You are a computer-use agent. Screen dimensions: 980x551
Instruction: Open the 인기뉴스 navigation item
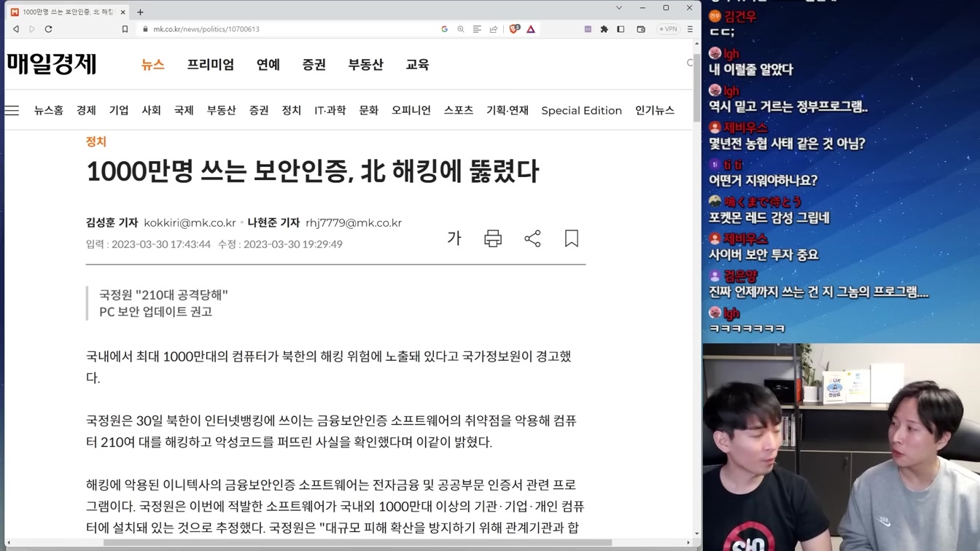tap(655, 110)
